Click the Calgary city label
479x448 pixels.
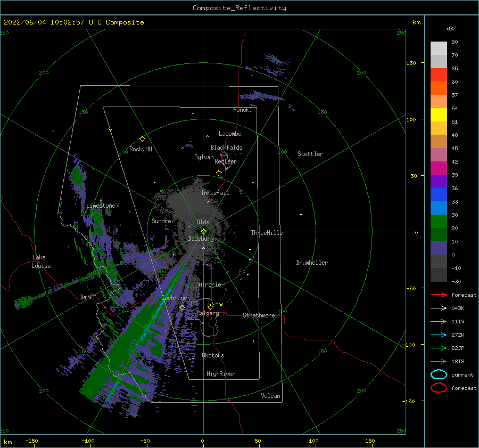click(x=208, y=313)
